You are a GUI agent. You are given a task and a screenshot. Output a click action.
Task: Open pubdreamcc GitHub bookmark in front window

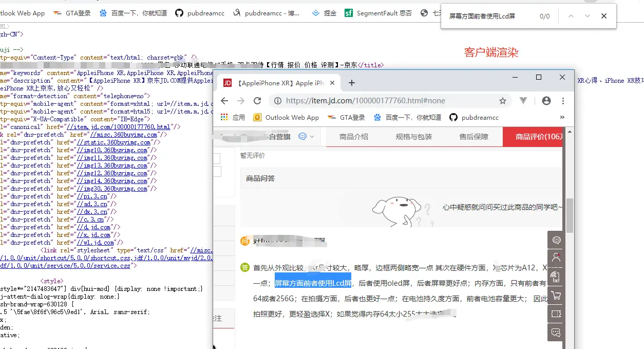tap(474, 117)
